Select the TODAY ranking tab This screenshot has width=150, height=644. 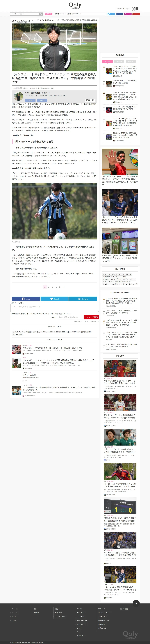(107, 61)
